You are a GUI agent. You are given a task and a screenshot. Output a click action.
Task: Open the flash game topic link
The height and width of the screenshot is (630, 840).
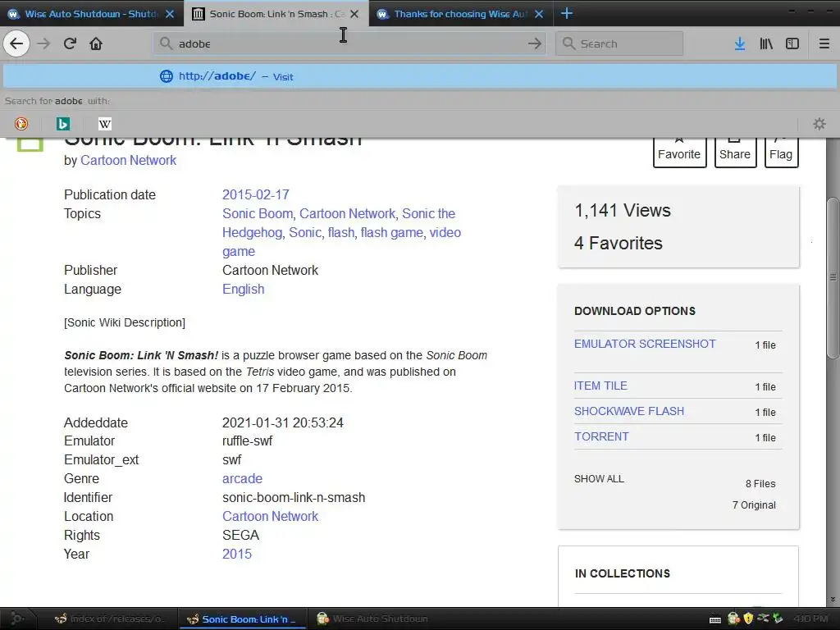391,232
